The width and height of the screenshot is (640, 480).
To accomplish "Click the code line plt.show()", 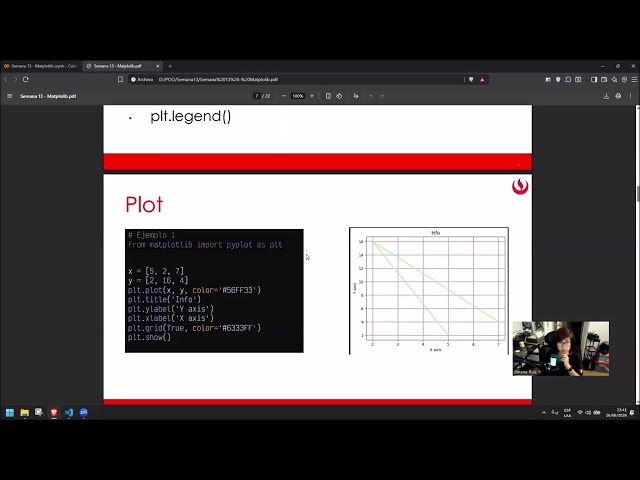I will point(149,337).
